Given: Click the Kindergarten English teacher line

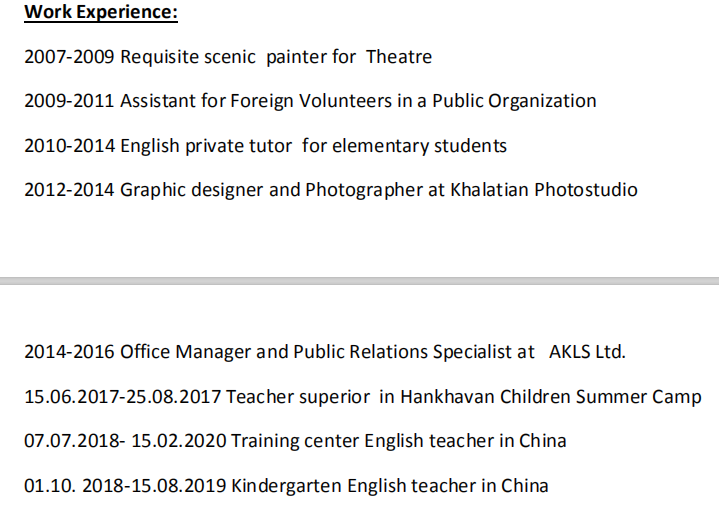Looking at the screenshot, I should coord(286,486).
